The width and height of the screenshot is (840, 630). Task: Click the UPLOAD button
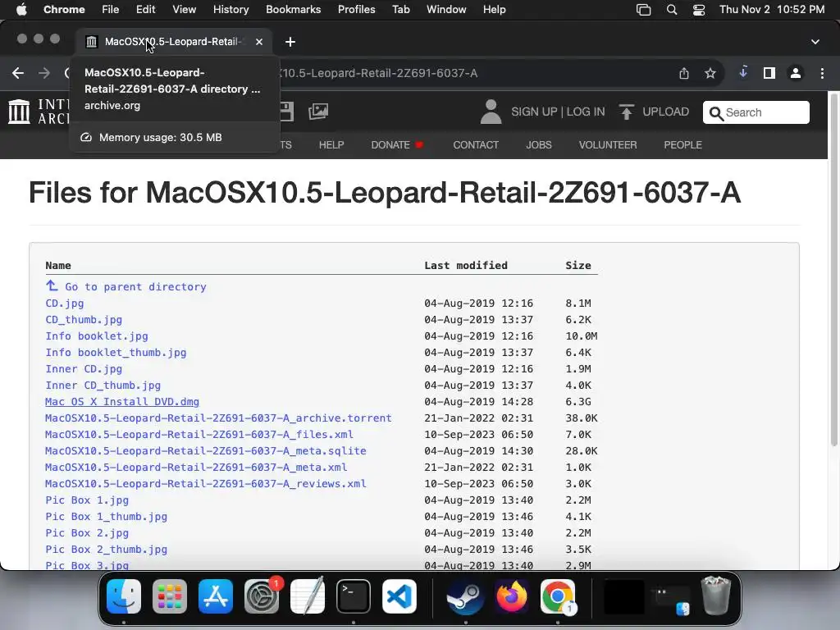(x=654, y=112)
